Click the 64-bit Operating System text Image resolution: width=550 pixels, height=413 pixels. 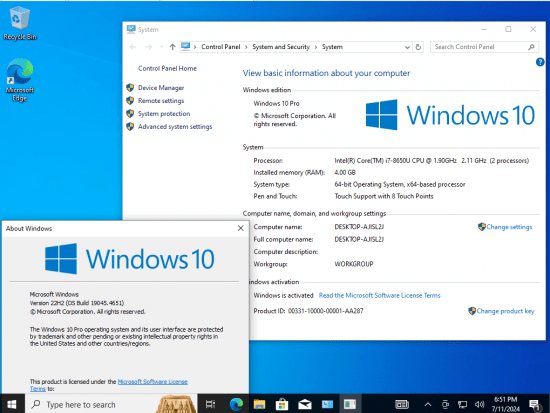click(x=400, y=185)
